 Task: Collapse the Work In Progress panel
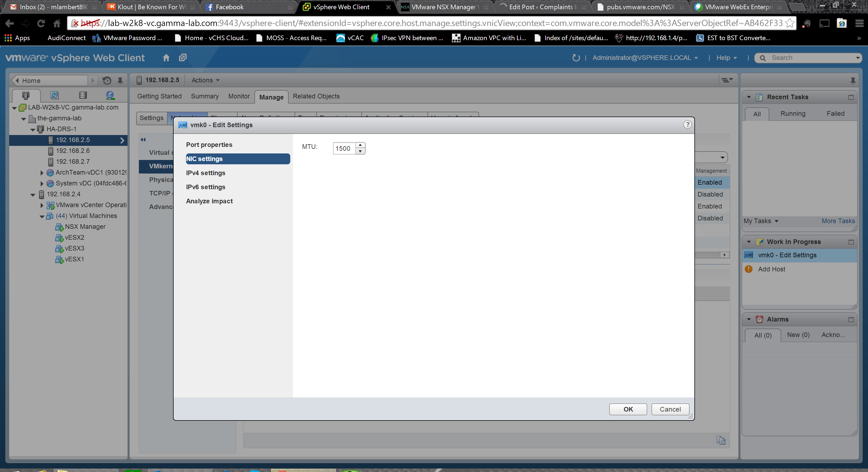pyautogui.click(x=749, y=242)
